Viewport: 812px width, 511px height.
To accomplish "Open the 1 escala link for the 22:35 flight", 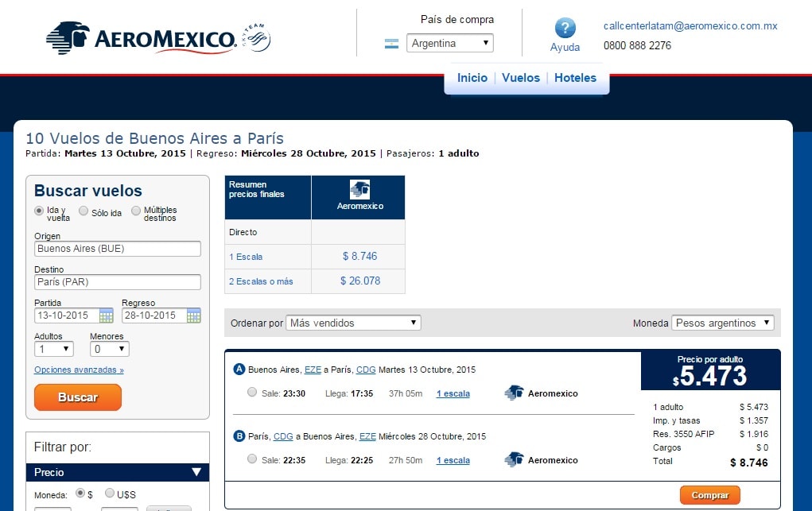I will pos(453,460).
